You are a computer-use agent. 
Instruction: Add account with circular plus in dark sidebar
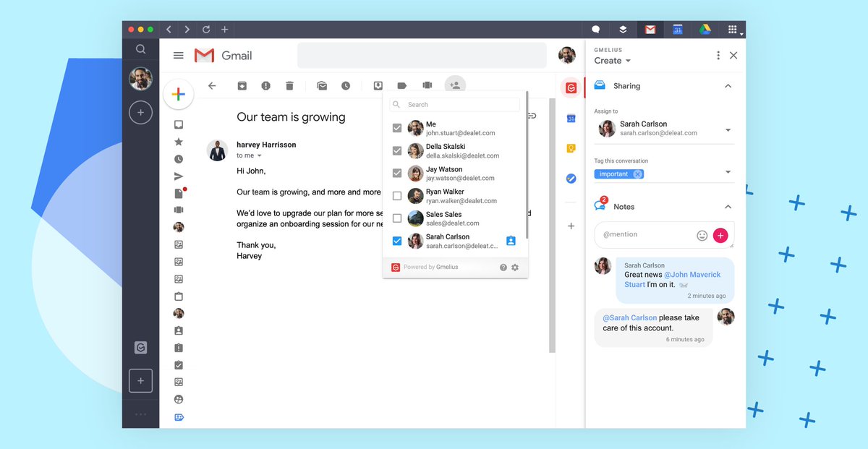140,113
